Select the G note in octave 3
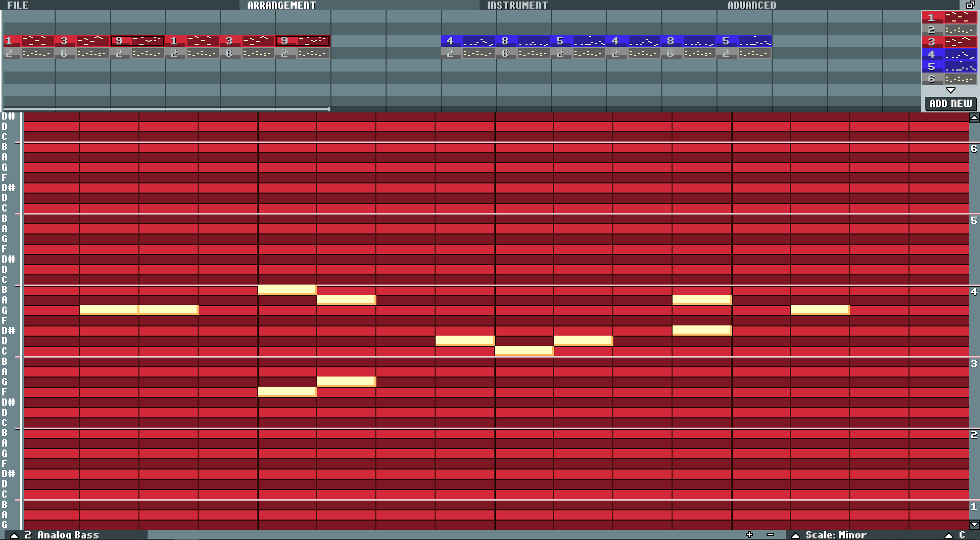The width and height of the screenshot is (980, 540). pyautogui.click(x=346, y=381)
